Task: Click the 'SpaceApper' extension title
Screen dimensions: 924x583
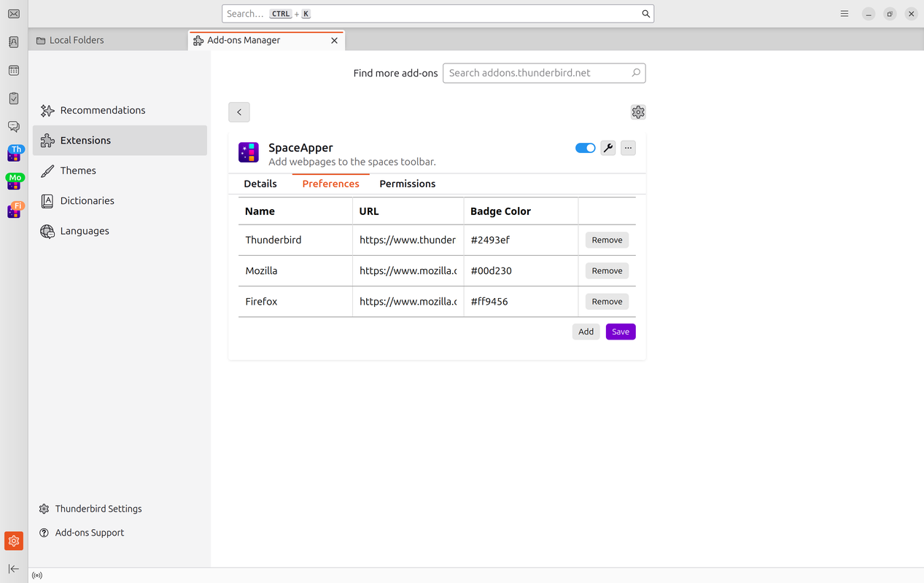Action: [x=300, y=148]
